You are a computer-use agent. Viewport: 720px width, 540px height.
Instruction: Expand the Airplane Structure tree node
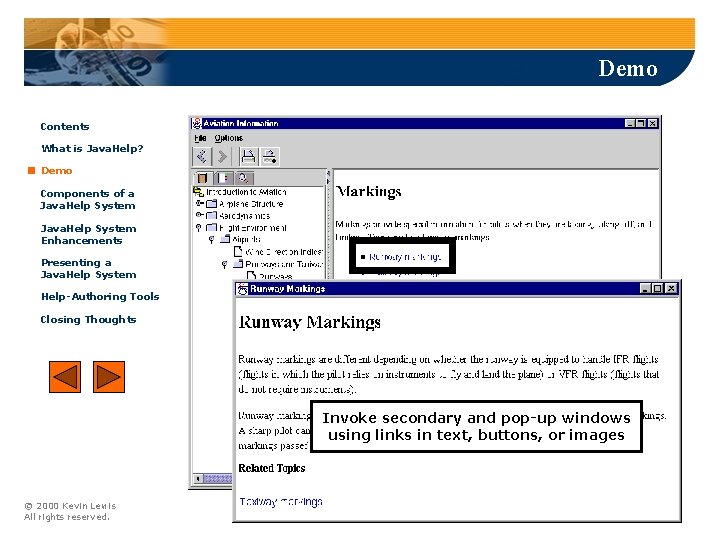199,203
